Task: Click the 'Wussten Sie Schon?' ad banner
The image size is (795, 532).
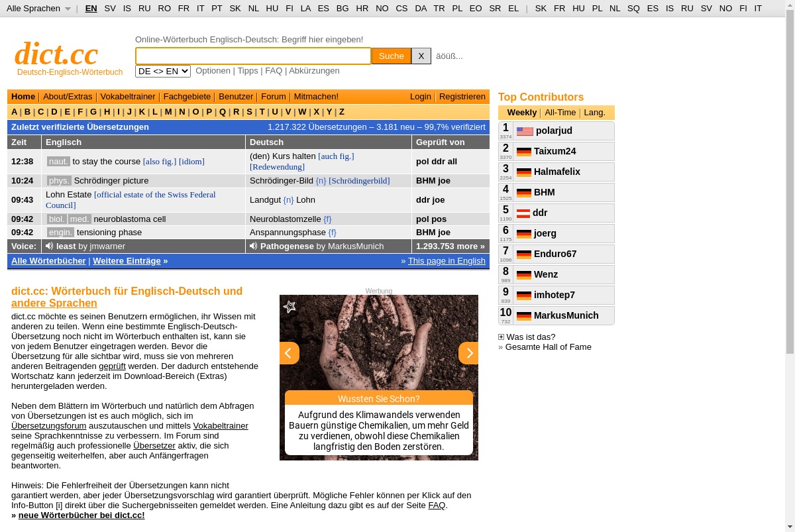Action: click(379, 399)
